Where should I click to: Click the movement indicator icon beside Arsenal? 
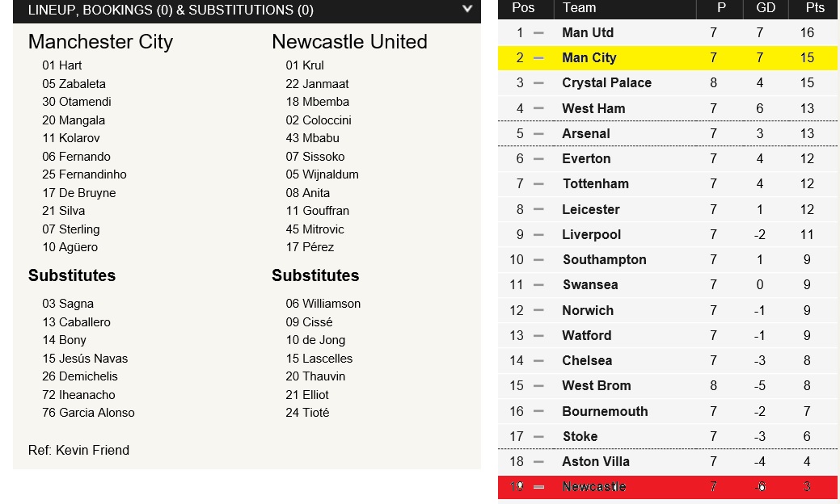[x=539, y=134]
